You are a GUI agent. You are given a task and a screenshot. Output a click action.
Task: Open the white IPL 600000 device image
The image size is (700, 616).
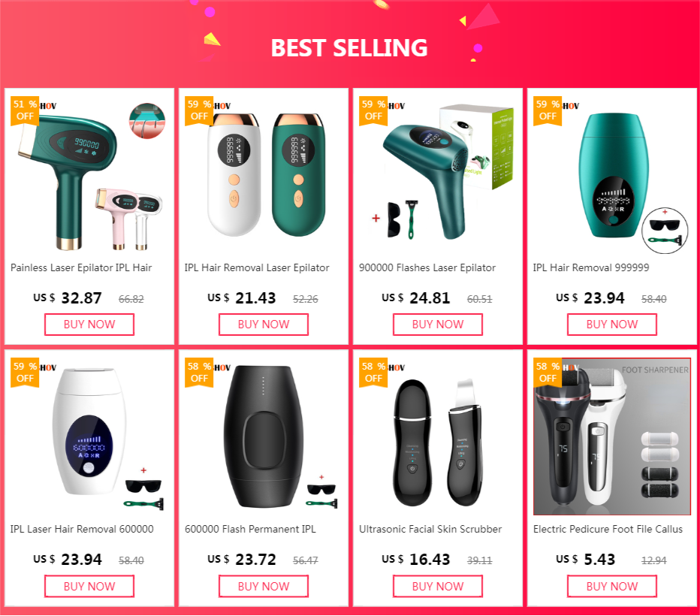click(89, 436)
